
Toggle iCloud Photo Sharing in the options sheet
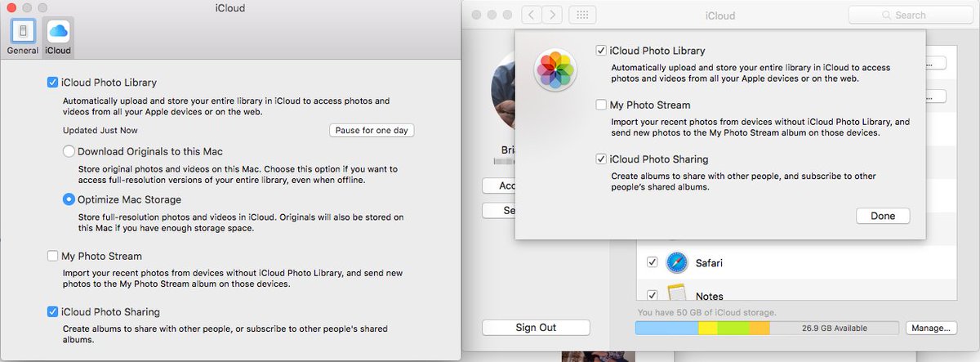(601, 159)
